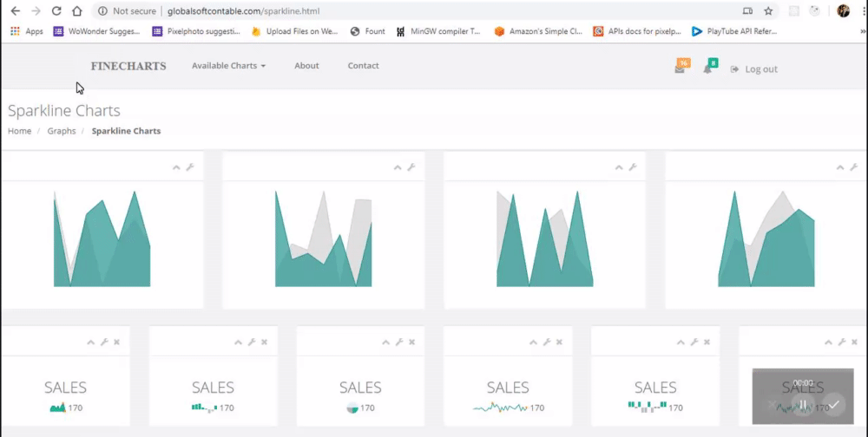Open wrench settings on first area chart panel

pos(190,167)
